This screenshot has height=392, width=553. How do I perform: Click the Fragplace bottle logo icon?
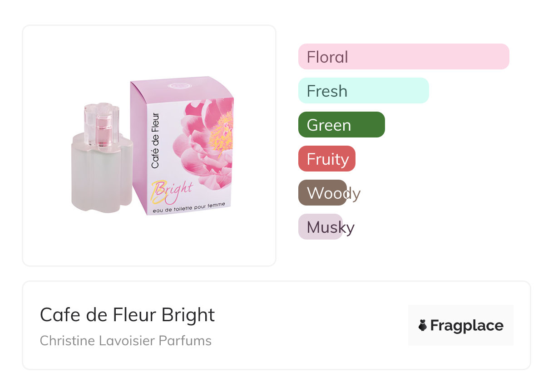click(x=423, y=325)
